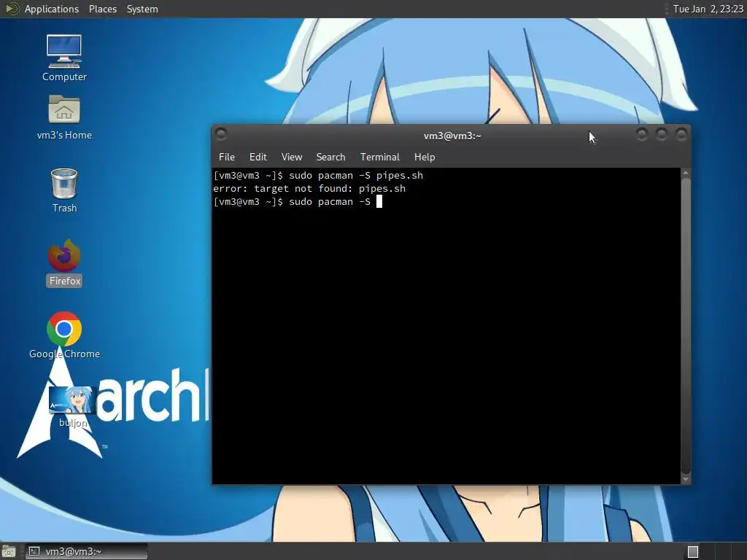Click the terminal vertical scrollbar thumb
The width and height of the screenshot is (747, 560).
click(686, 326)
